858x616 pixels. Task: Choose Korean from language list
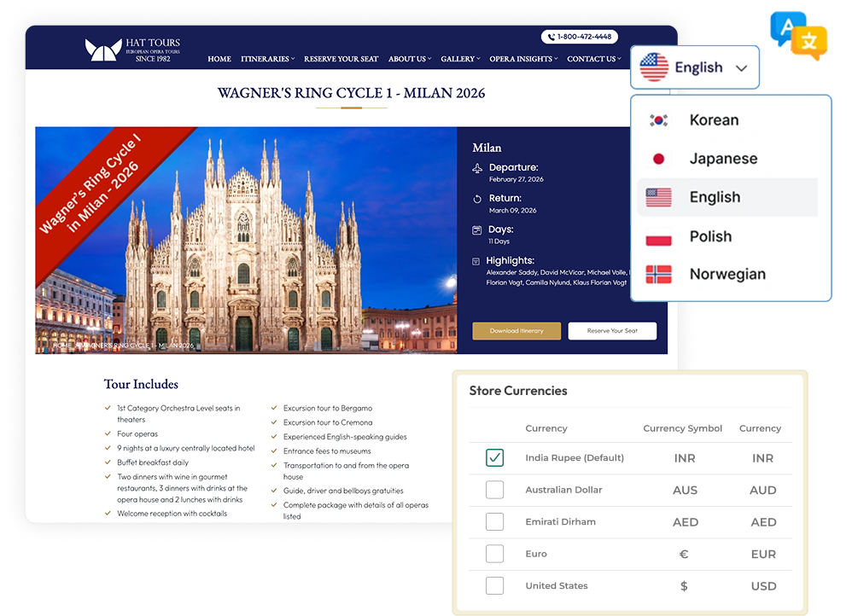tap(727, 120)
